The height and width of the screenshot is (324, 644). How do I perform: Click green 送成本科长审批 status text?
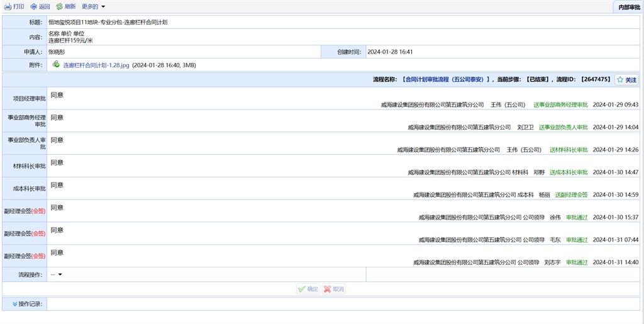pyautogui.click(x=569, y=172)
